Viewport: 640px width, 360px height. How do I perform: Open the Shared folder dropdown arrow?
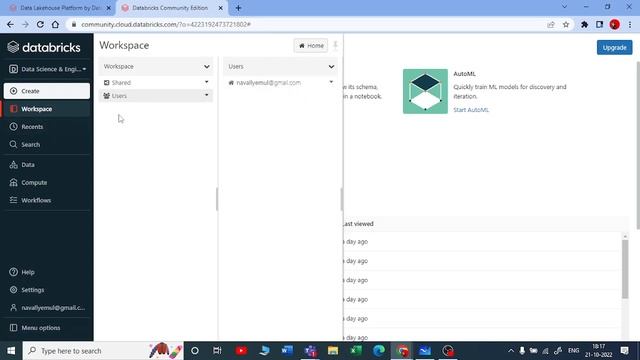click(x=207, y=82)
